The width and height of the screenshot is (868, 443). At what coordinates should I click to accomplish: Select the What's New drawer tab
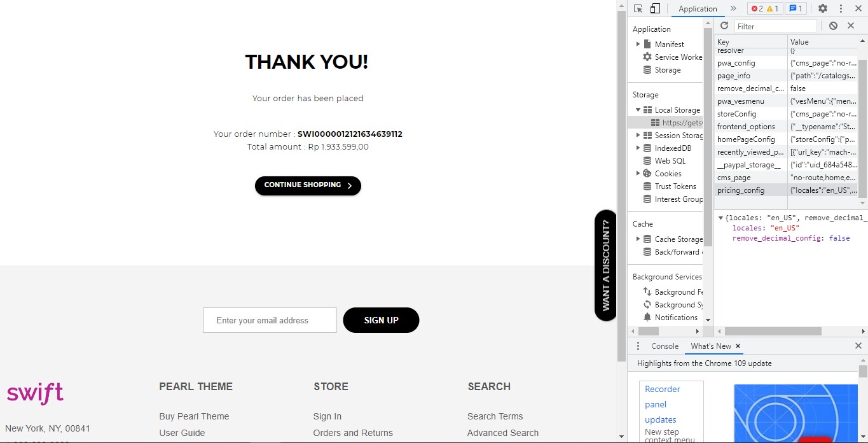coord(711,346)
